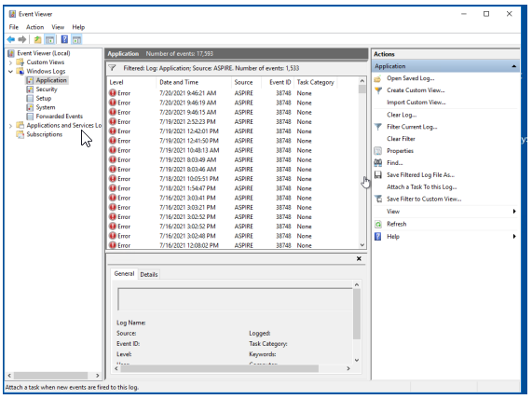532x399 pixels.
Task: Click the Open Saved Log folder icon
Action: click(378, 79)
